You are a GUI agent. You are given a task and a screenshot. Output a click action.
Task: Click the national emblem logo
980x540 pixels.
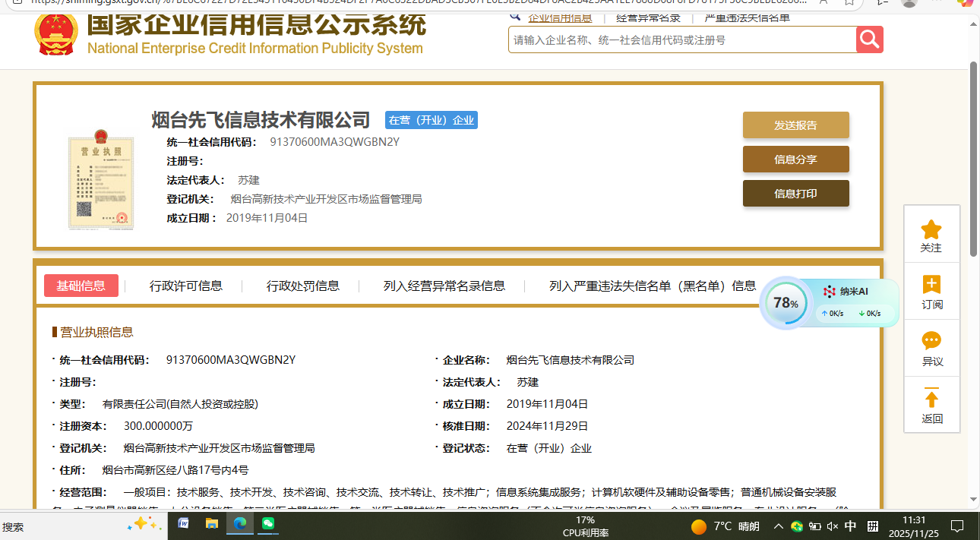pyautogui.click(x=56, y=32)
